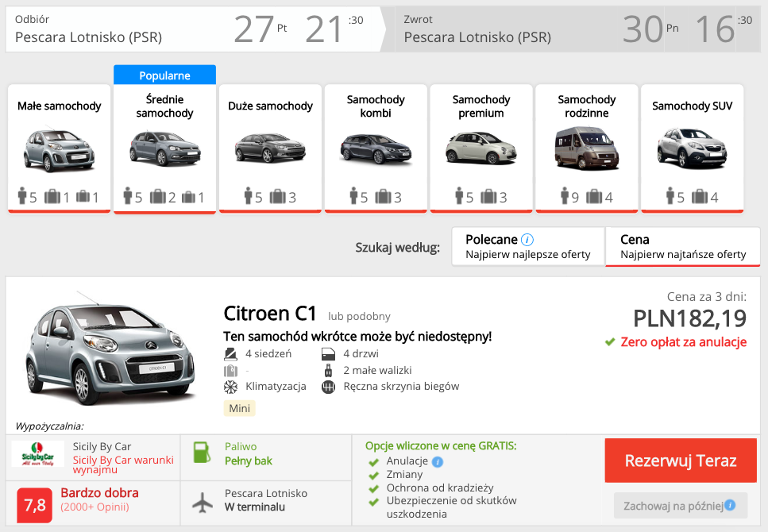Click the seat icon next to 4 siedzeń

[230, 353]
